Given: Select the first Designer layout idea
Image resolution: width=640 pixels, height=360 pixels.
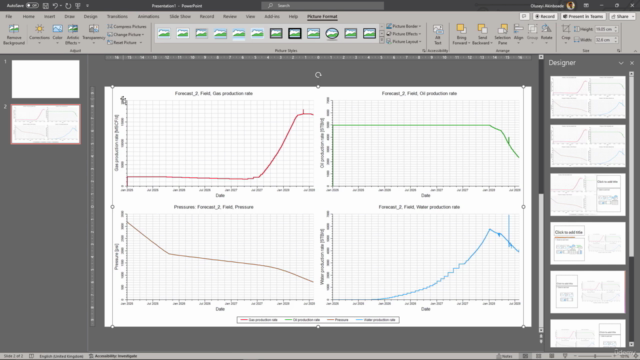Looking at the screenshot, I should (588, 97).
